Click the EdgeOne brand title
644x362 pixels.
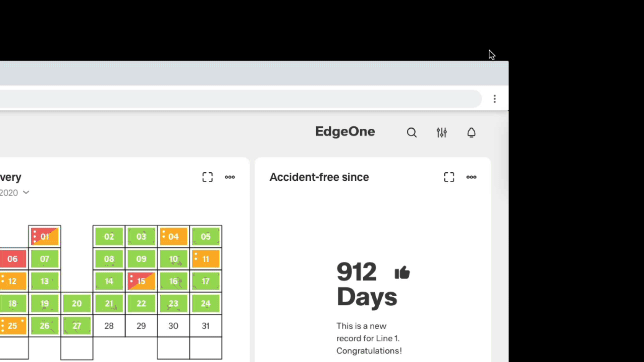tap(345, 131)
